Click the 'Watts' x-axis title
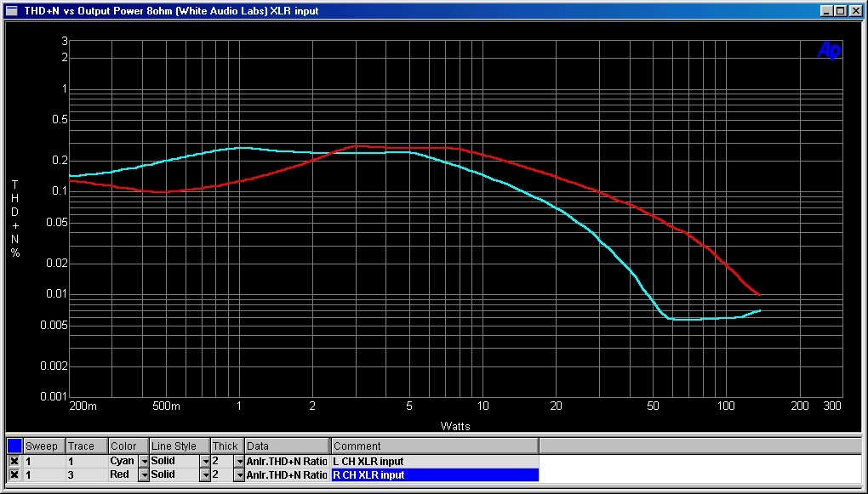 (x=455, y=426)
